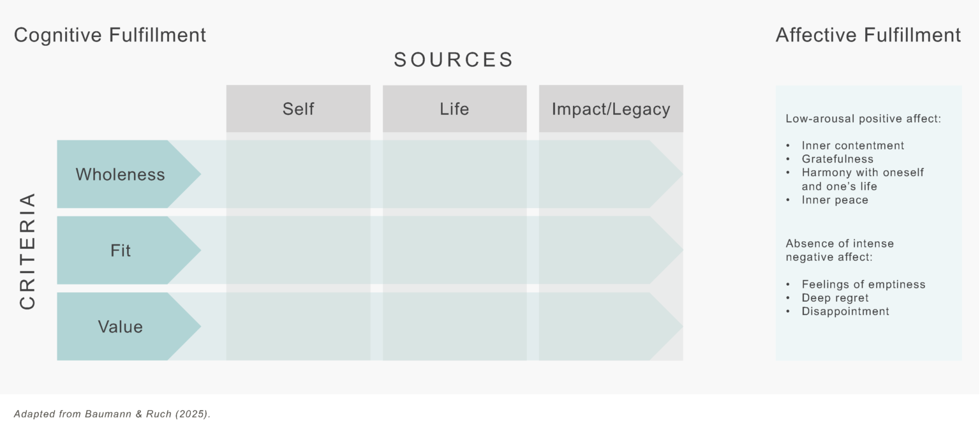Image resolution: width=980 pixels, height=430 pixels.
Task: Click the Affective Fulfillment heading
Action: pyautogui.click(x=868, y=35)
